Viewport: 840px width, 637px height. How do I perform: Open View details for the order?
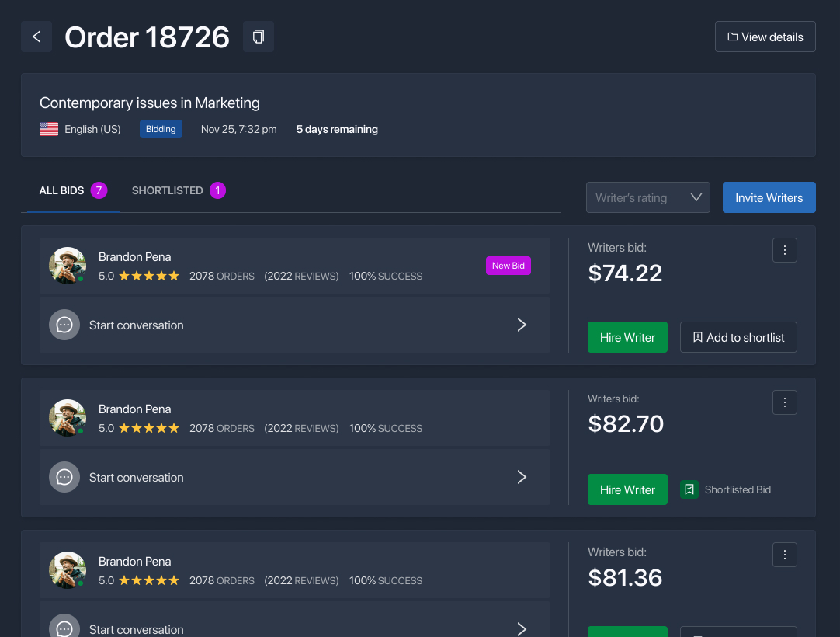[765, 37]
